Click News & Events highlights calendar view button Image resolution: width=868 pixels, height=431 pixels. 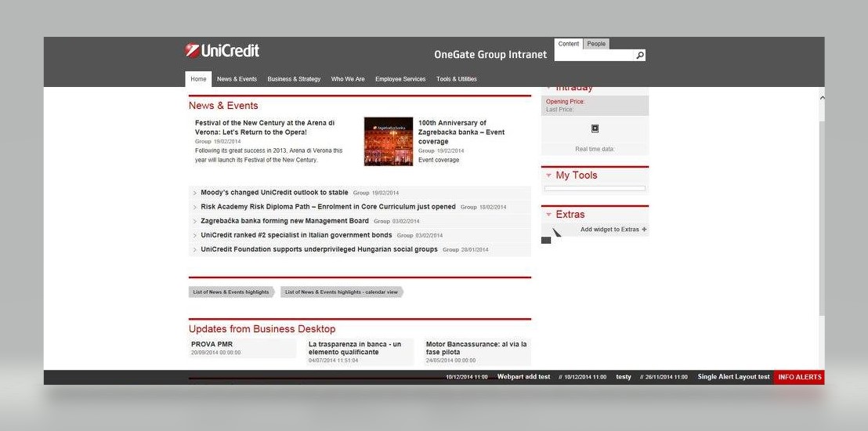342,292
